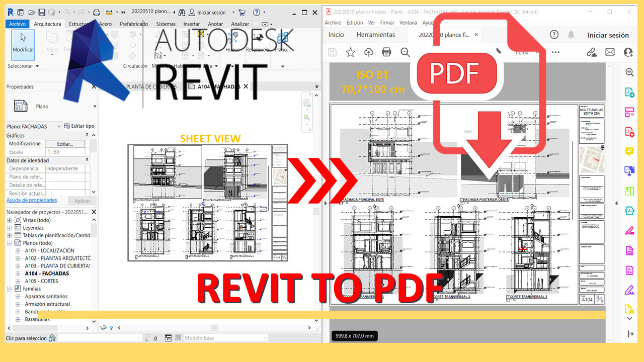Image resolution: width=644 pixels, height=362 pixels.
Task: Select the aligned dimension measure icon in Revit
Action: click(110, 12)
